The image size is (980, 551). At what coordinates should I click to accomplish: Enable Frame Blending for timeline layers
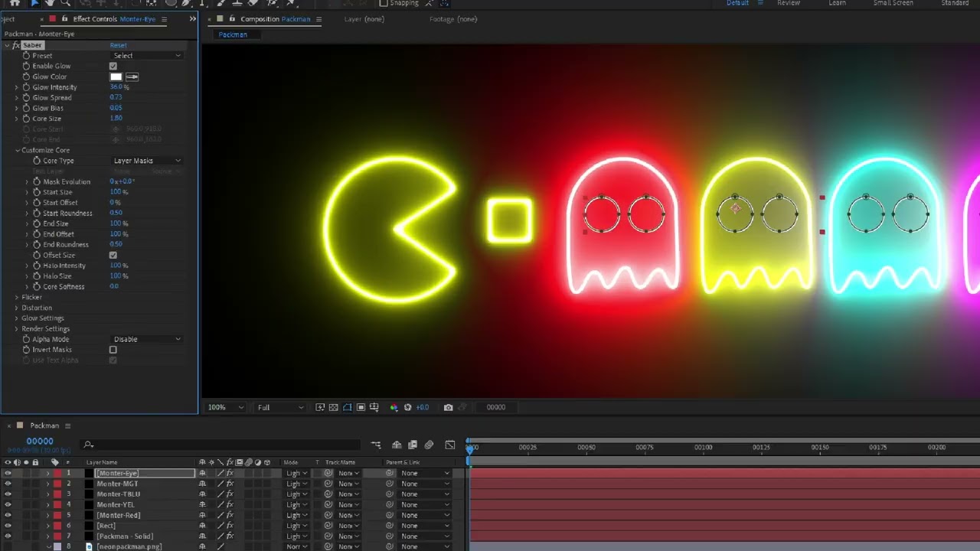point(413,445)
